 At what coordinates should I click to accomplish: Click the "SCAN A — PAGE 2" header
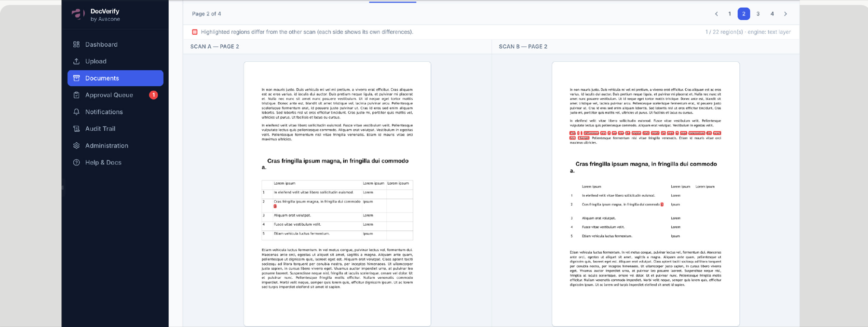[x=215, y=47]
